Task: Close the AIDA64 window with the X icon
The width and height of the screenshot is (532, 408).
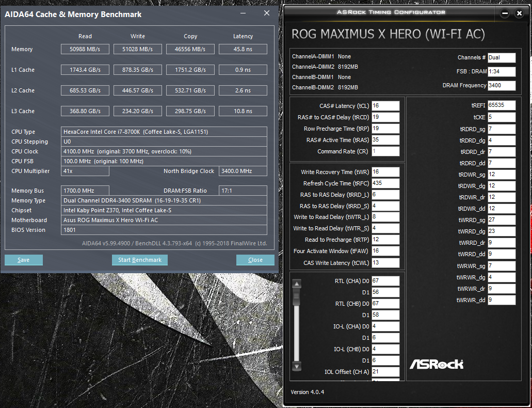Action: pos(267,13)
